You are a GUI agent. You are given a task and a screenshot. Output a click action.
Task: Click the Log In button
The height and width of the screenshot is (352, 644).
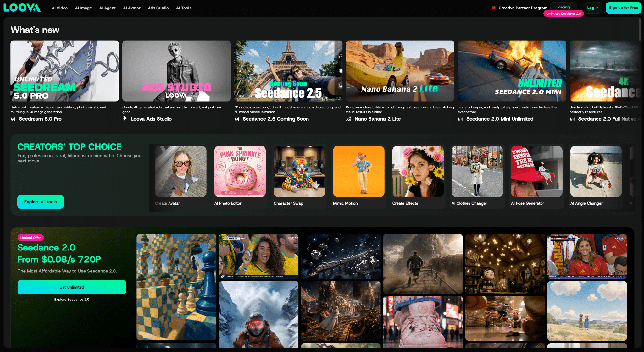coord(593,8)
